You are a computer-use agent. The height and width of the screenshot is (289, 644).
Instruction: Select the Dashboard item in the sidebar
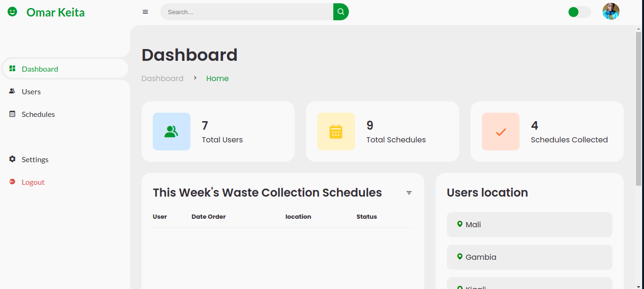coord(40,68)
